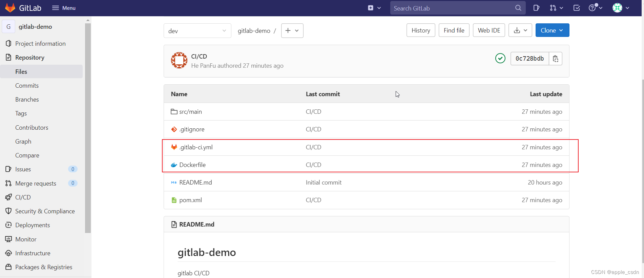
Task: Click the search magnifier icon
Action: (518, 8)
